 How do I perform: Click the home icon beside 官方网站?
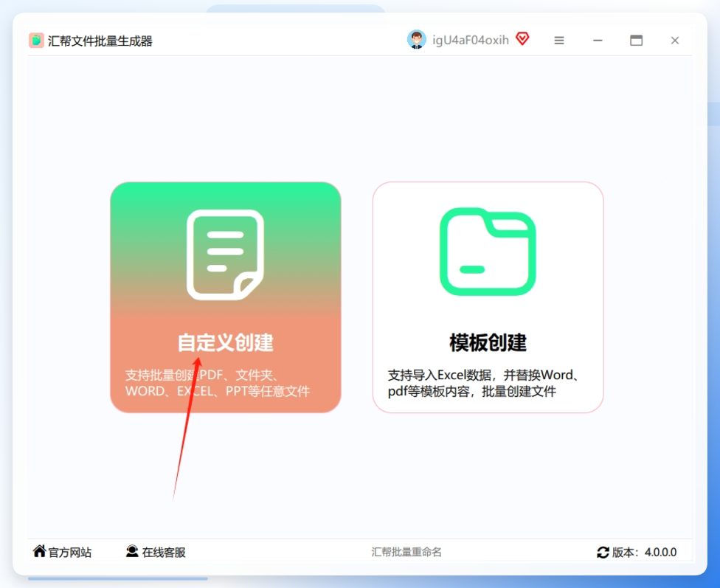pos(40,551)
